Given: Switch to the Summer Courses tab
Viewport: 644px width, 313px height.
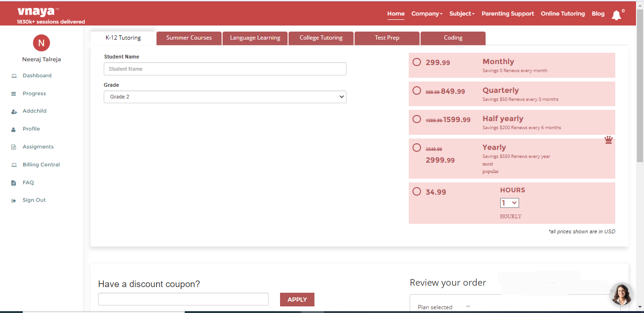Looking at the screenshot, I should click(x=189, y=38).
